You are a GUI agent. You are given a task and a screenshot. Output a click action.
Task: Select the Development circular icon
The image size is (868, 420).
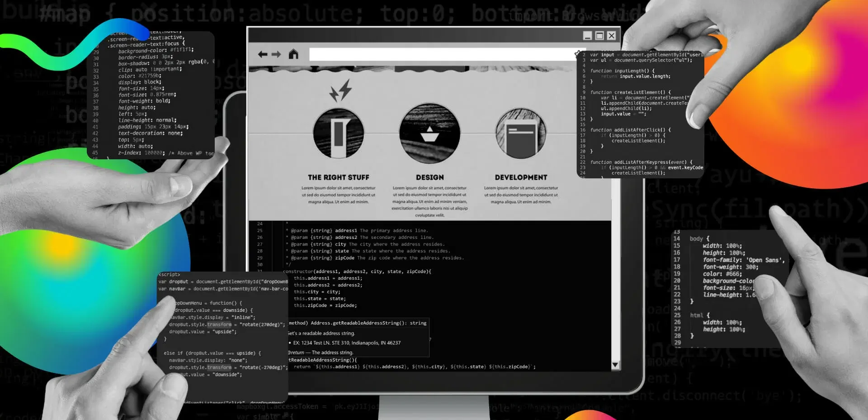click(521, 133)
